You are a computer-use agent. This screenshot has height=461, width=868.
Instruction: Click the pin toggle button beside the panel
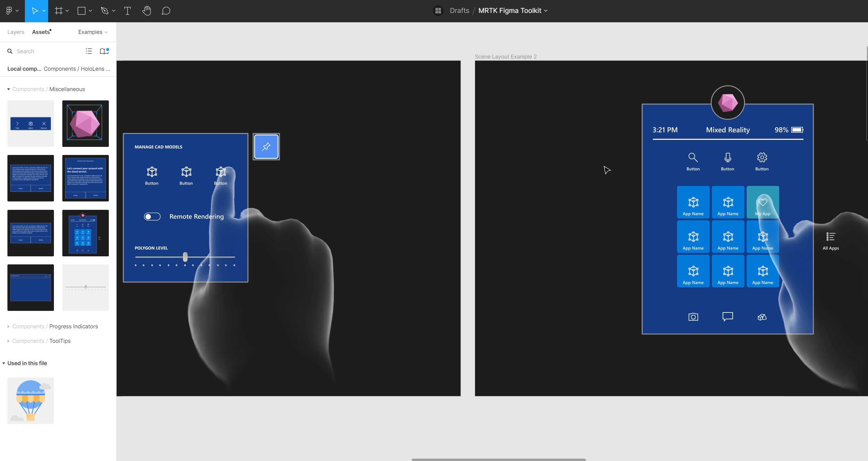[x=266, y=146]
